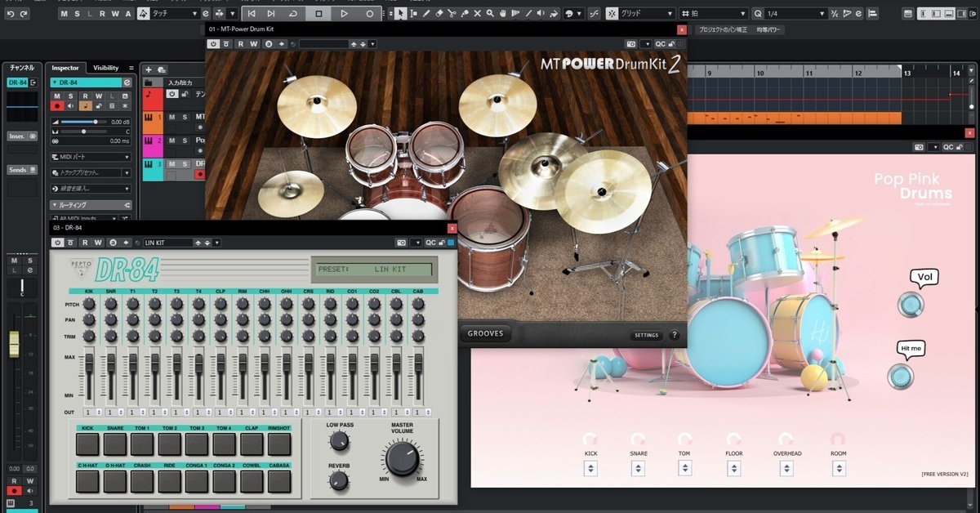Click the Play button in the transport bar
The width and height of the screenshot is (980, 513).
click(344, 14)
